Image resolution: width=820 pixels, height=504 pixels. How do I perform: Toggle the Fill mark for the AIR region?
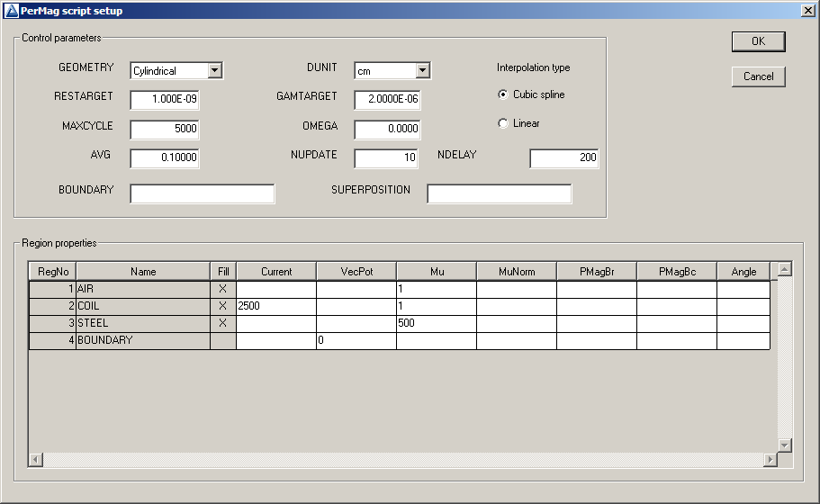222,289
